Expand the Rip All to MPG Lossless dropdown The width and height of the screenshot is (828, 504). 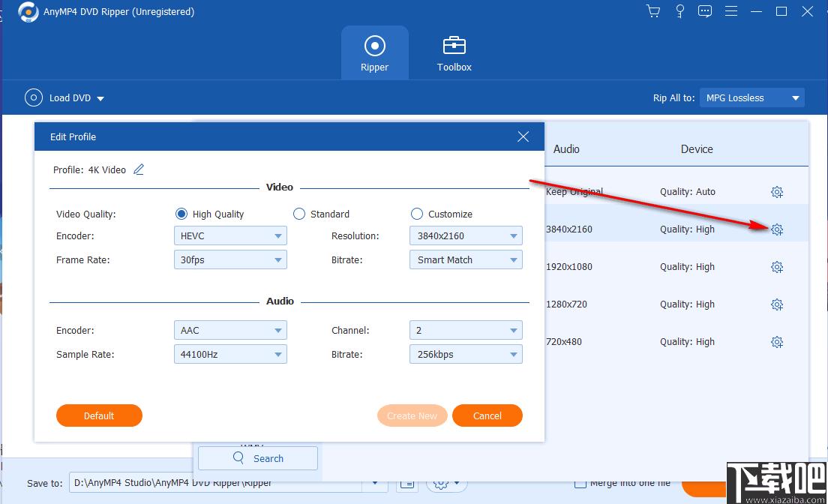coord(752,97)
